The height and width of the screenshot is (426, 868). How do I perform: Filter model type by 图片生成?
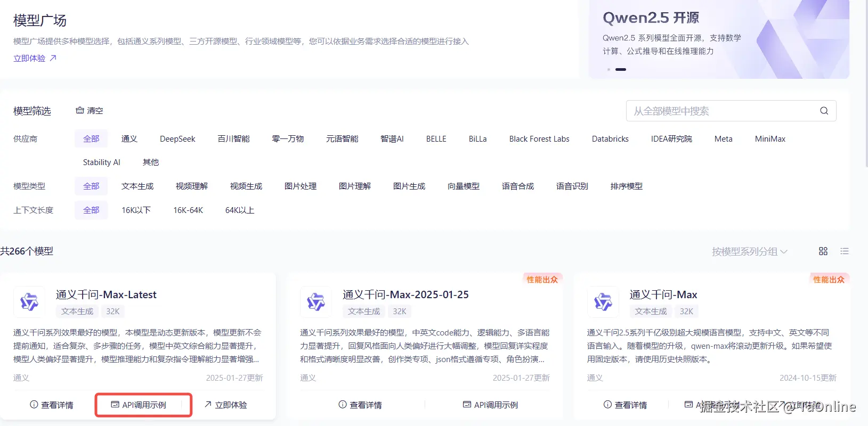coord(409,186)
